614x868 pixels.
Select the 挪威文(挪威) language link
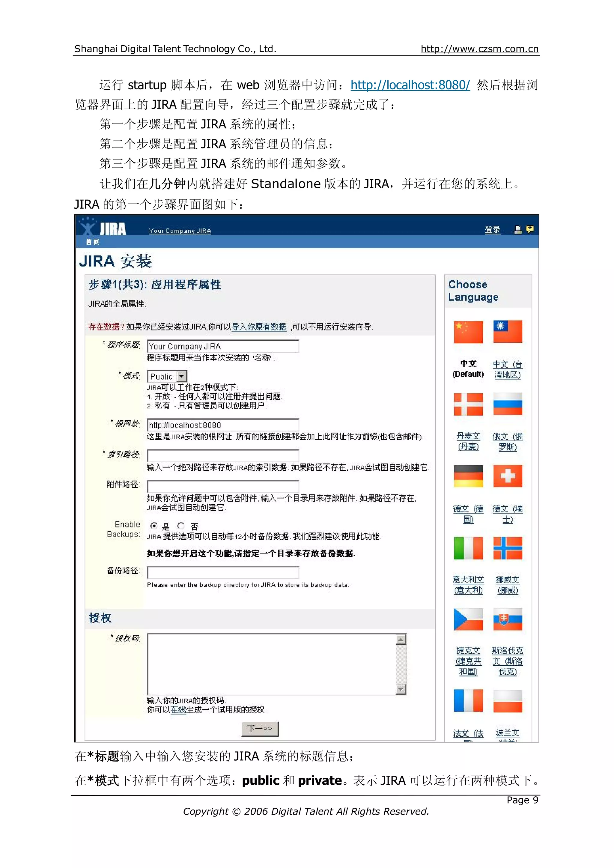(508, 585)
